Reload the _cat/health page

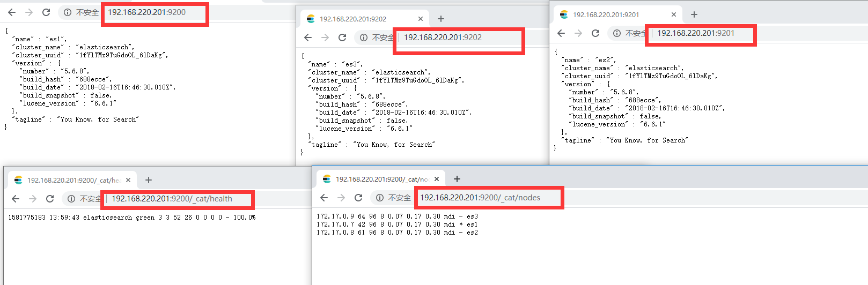pos(50,199)
